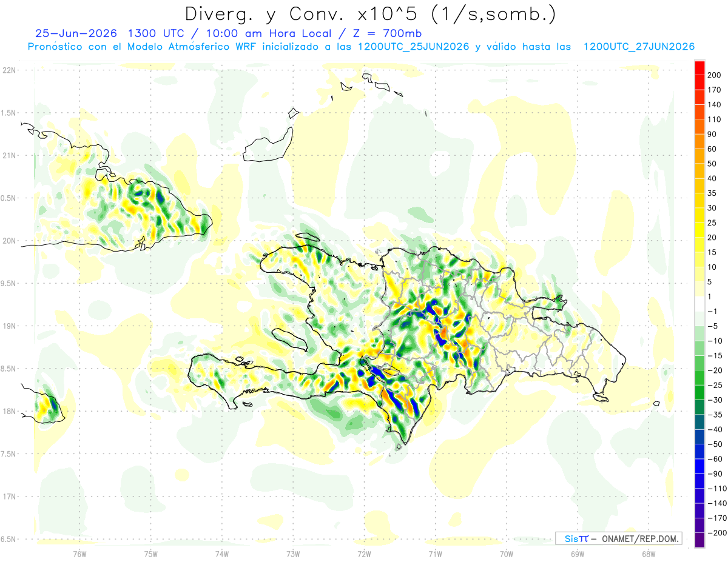Click the "70W" longitude label

coord(507,554)
